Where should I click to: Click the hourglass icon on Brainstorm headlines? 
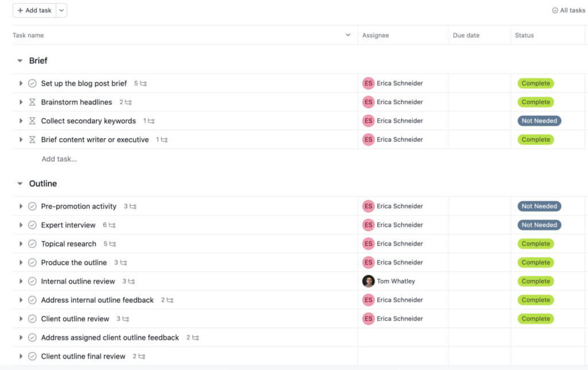(33, 102)
